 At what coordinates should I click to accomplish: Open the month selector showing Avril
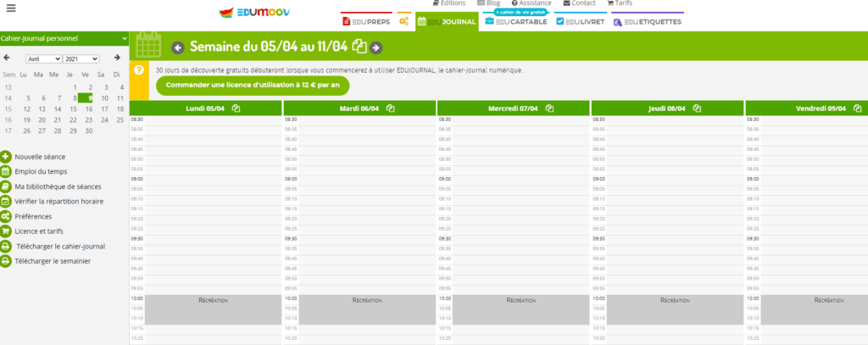coord(43,58)
